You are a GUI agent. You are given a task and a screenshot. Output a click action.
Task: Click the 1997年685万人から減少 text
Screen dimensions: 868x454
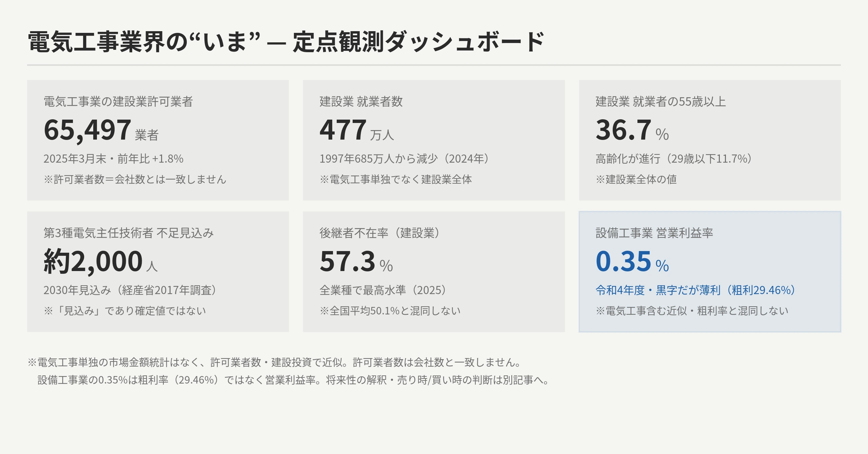(x=379, y=159)
